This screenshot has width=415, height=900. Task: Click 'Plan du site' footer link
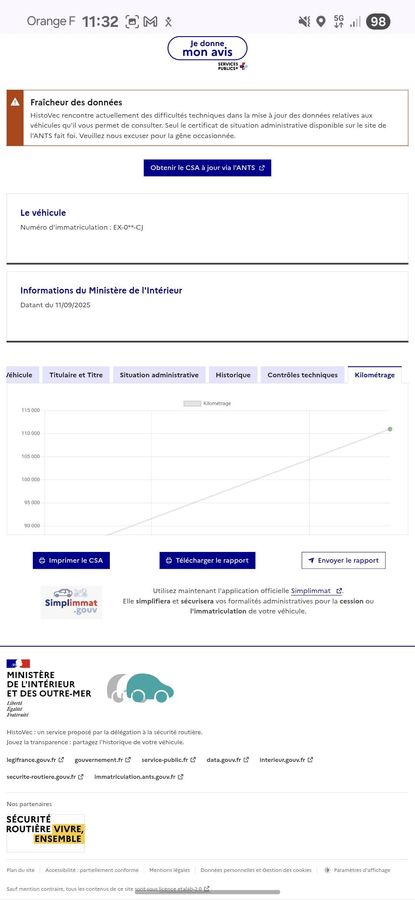point(21,870)
